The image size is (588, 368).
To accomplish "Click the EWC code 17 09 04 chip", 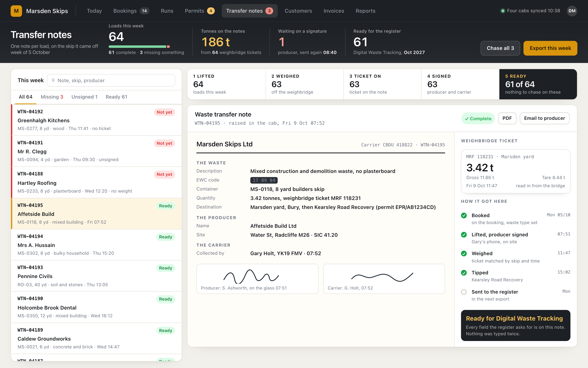I will coord(264,180).
